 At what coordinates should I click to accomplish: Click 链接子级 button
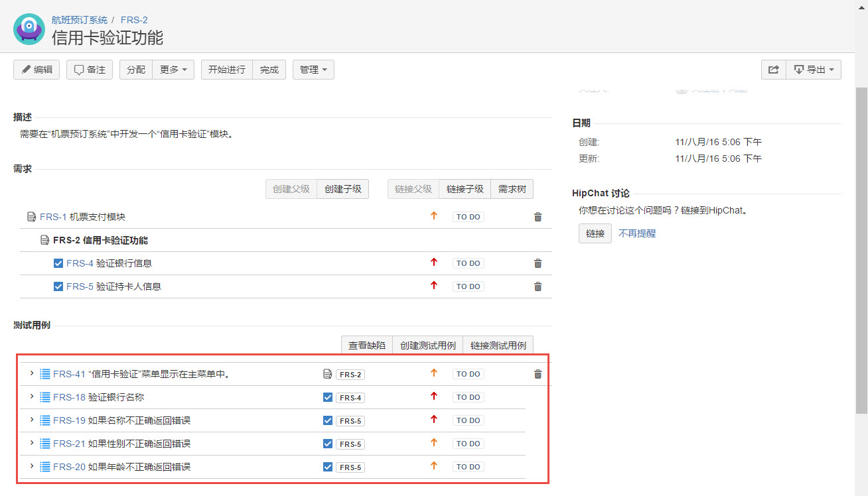pos(465,189)
